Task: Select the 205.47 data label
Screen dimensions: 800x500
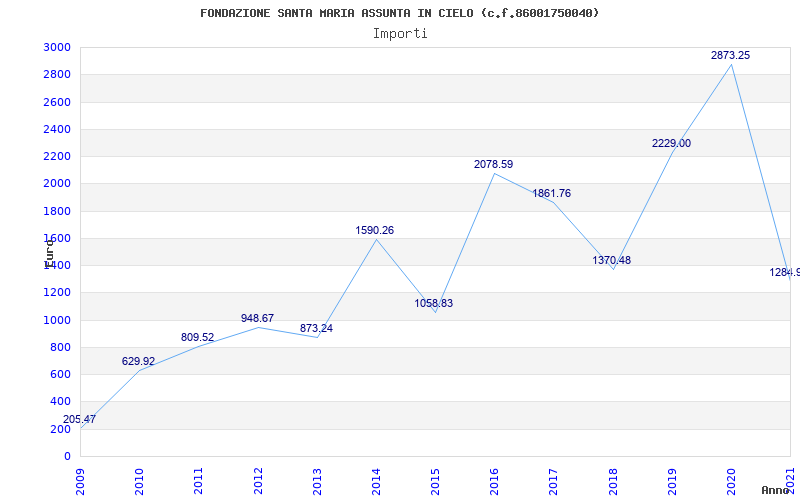Action: (x=79, y=419)
